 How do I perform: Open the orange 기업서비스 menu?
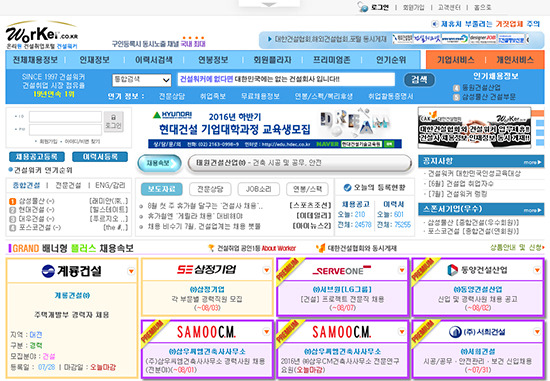[456, 60]
